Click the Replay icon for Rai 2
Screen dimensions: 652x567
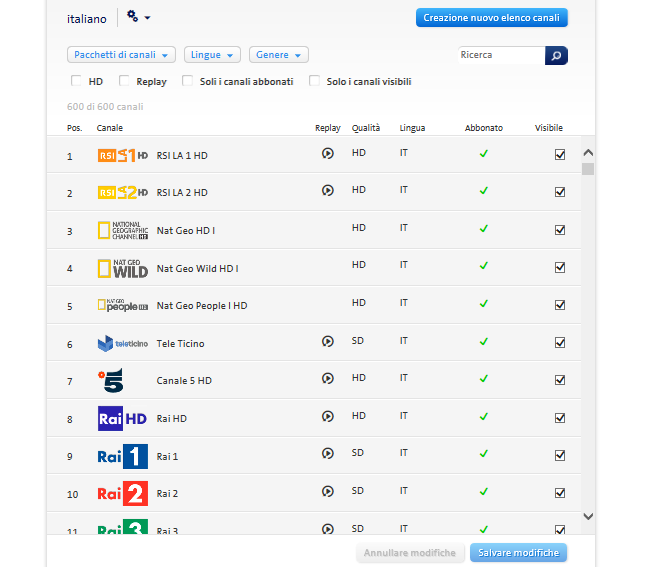point(327,491)
